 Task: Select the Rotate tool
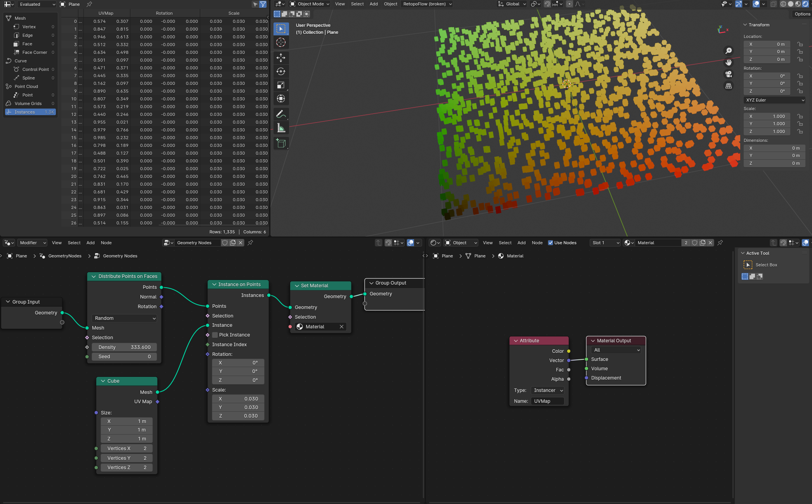click(x=281, y=71)
